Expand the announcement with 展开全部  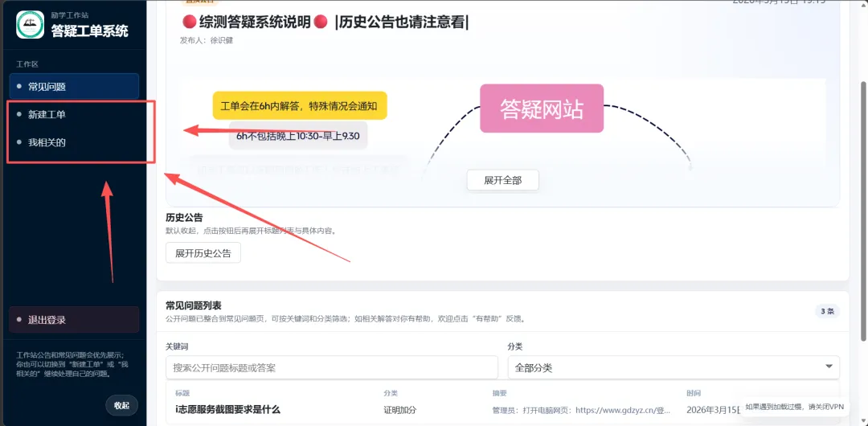tap(502, 180)
